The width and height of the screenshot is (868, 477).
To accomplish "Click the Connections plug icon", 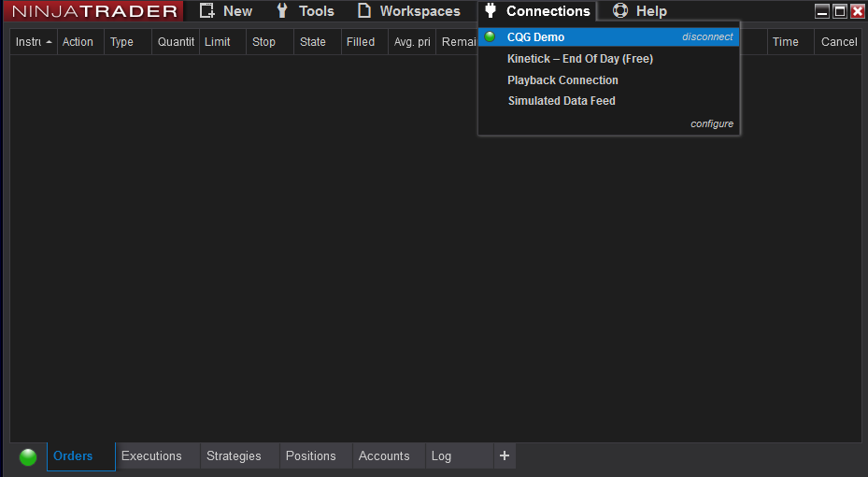I will pyautogui.click(x=491, y=11).
